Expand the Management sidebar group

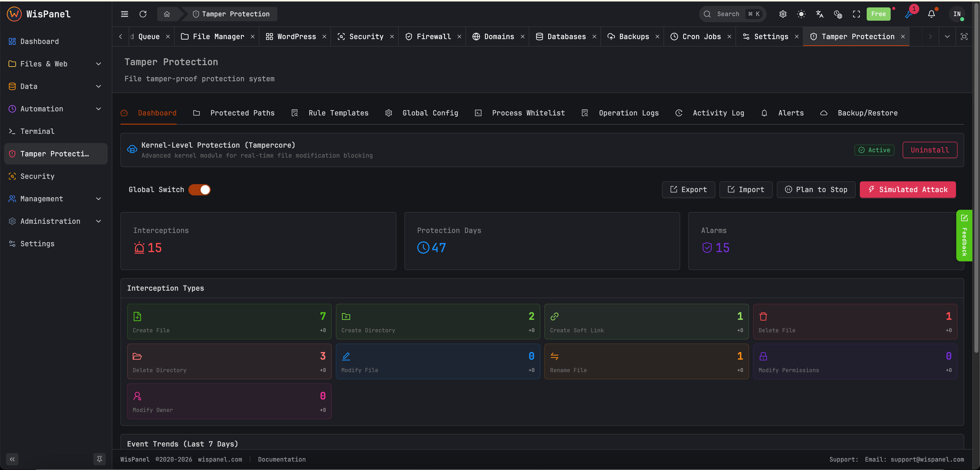click(56, 198)
